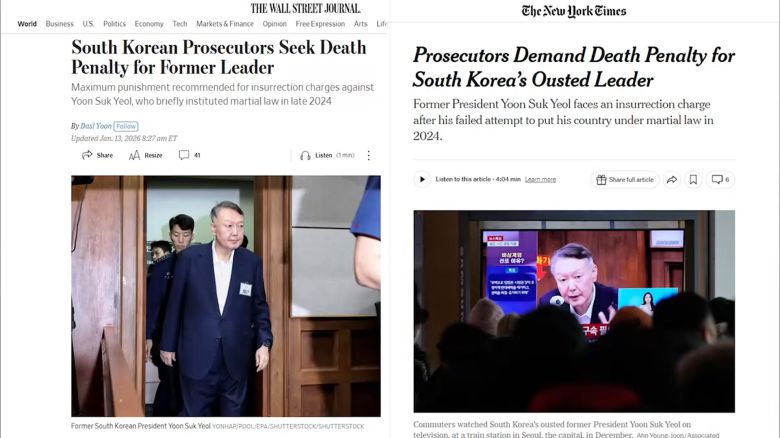
Task: Open NYT comments bubble showing 6
Action: [720, 180]
